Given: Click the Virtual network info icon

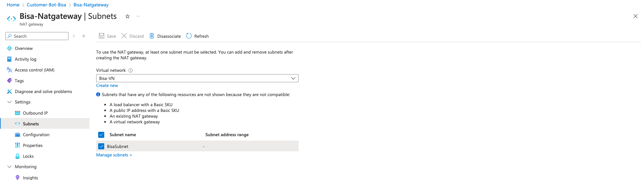Looking at the screenshot, I should point(131,70).
